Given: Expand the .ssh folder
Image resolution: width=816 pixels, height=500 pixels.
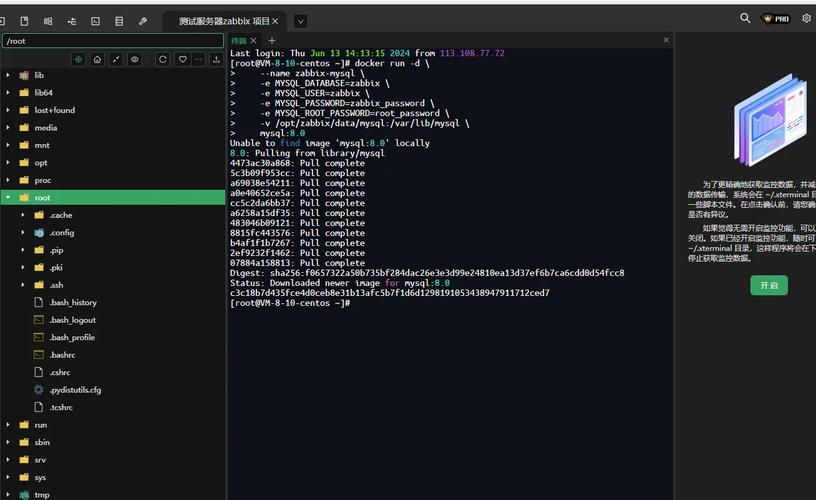Looking at the screenshot, I should [x=23, y=285].
